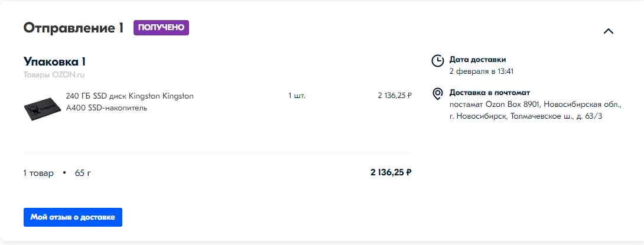Select the Упаковка 1 heading
Screen dimensions: 644x245
pos(54,61)
